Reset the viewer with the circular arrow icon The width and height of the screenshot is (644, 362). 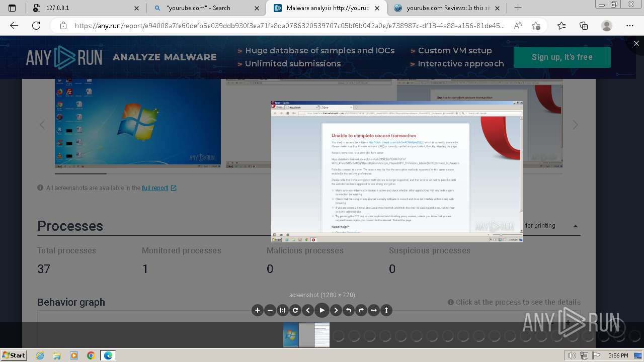coord(295,310)
